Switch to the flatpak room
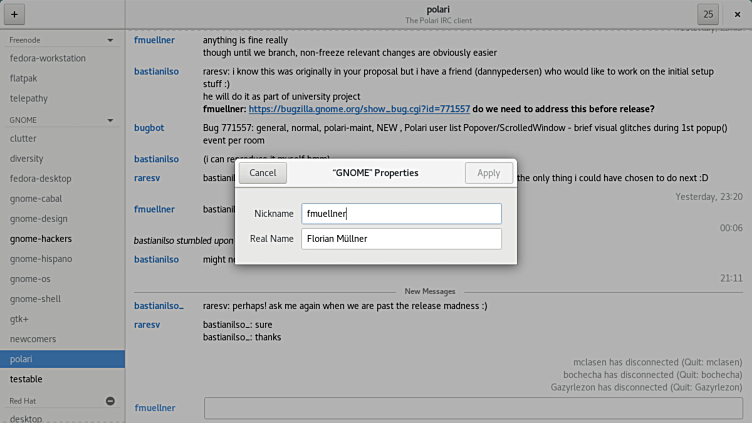This screenshot has height=423, width=752. click(x=62, y=78)
